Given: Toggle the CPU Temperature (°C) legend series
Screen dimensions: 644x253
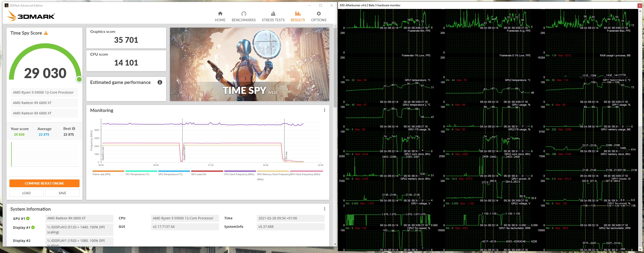Looking at the screenshot, I should [141, 173].
